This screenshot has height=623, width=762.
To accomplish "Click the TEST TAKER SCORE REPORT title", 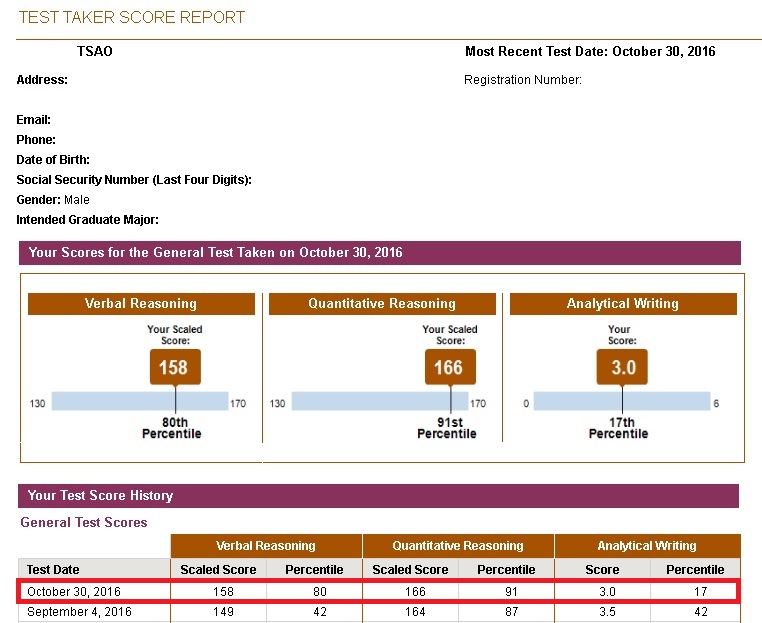I will click(132, 17).
